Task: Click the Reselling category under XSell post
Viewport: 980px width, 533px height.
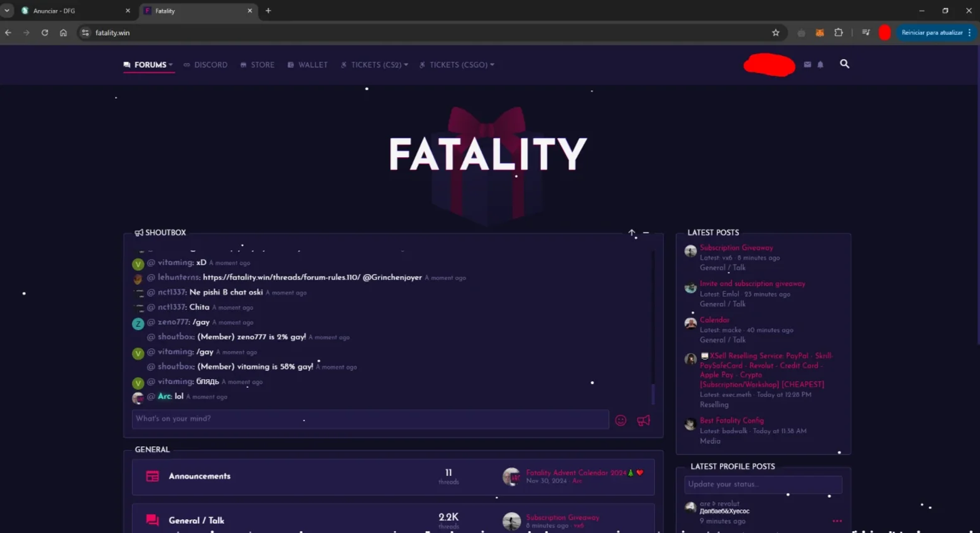Action: tap(714, 405)
